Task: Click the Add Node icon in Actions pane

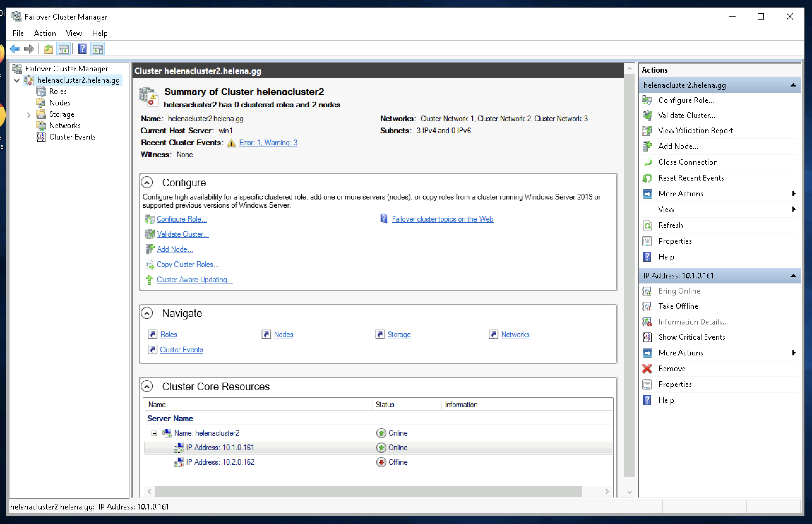Action: [x=647, y=146]
